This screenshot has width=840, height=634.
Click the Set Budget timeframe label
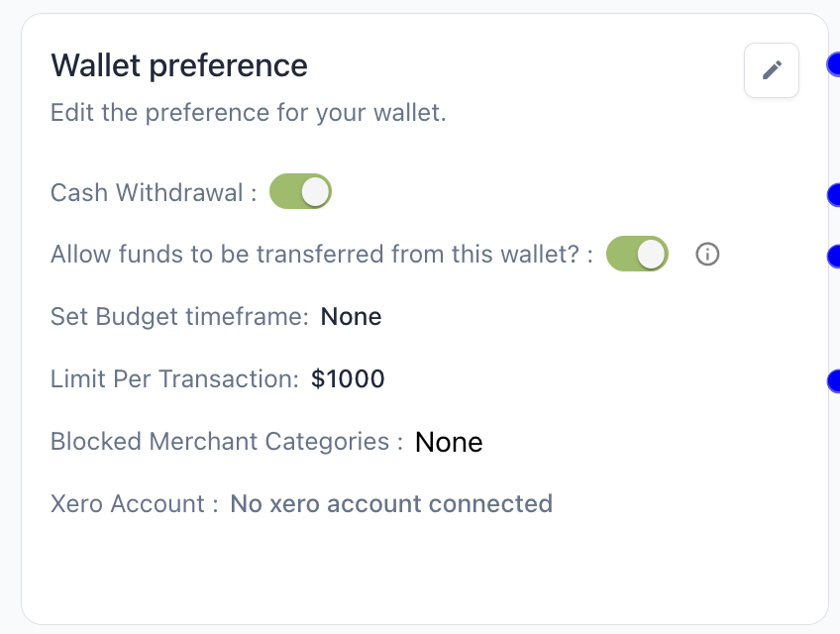coord(180,317)
